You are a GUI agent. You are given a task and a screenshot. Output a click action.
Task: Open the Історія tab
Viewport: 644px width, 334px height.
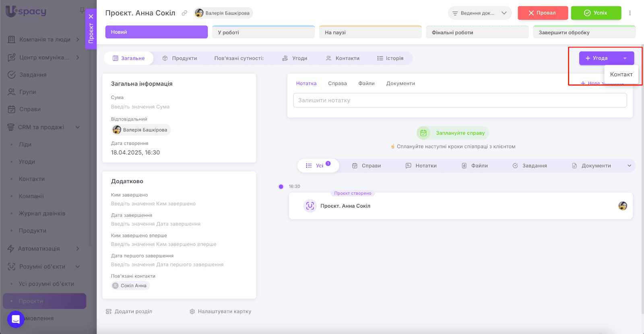390,58
